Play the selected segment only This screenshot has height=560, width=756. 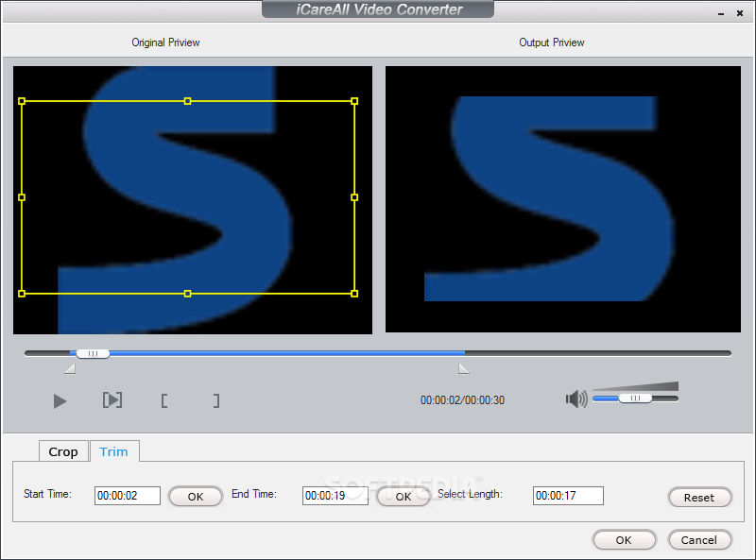point(112,400)
